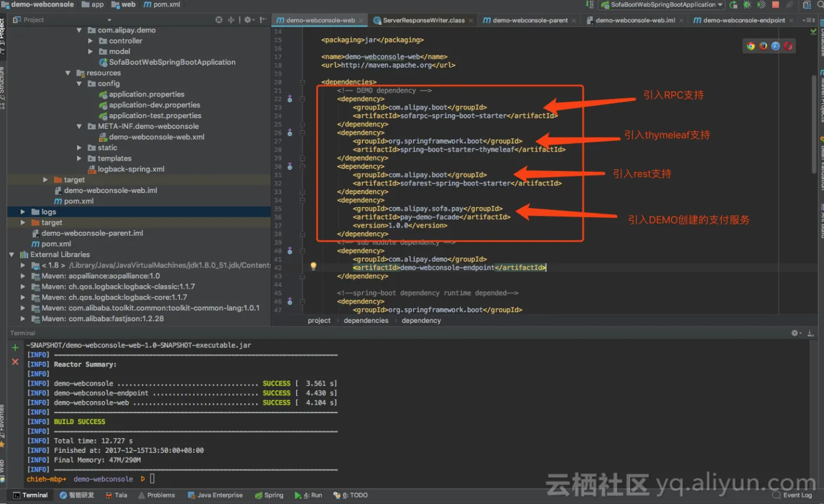Open the 智能研发 tool window
This screenshot has width=824, height=504.
click(77, 495)
